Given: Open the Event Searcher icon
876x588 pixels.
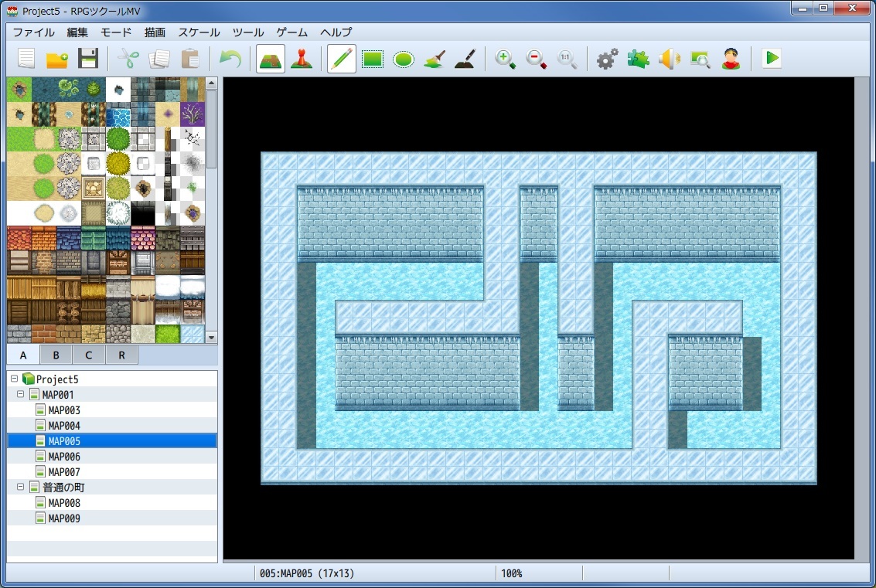Looking at the screenshot, I should pos(700,59).
